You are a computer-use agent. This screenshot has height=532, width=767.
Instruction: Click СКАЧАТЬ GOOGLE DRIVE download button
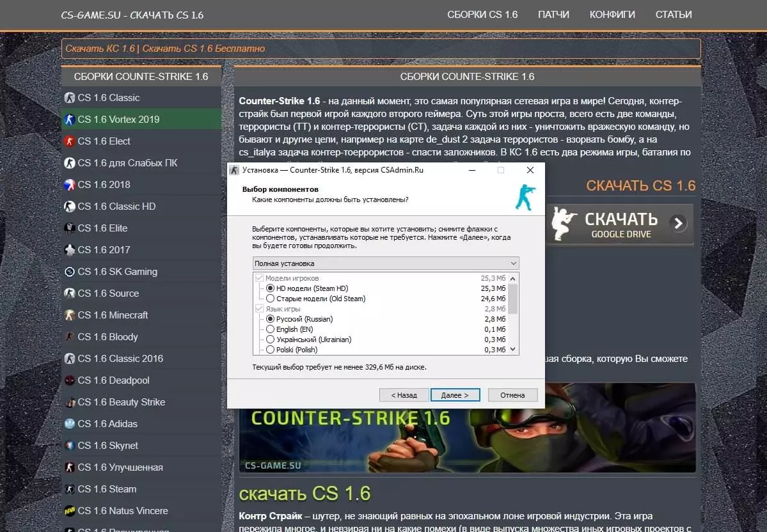pyautogui.click(x=620, y=224)
